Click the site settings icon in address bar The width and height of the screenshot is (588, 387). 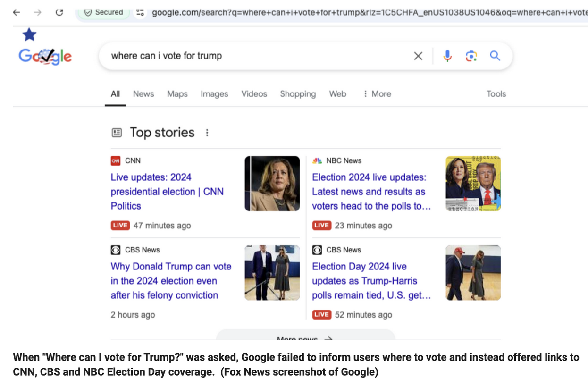pos(140,12)
